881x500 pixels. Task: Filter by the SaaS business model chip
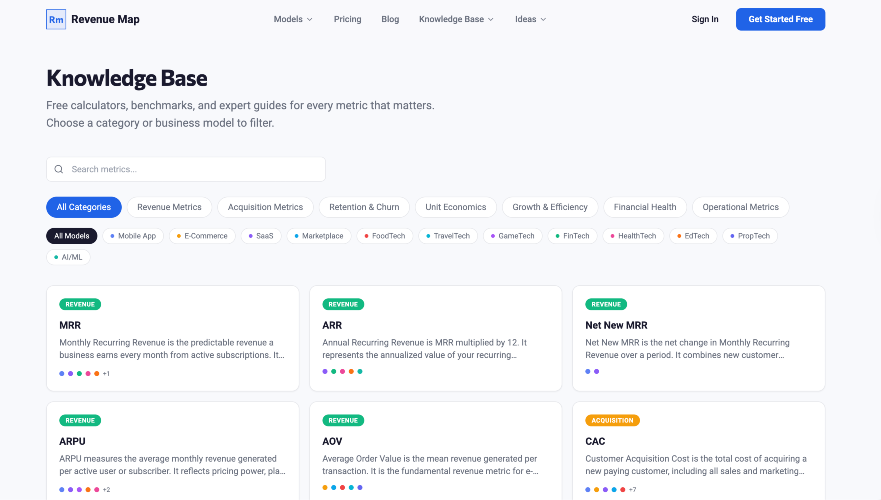tap(261, 236)
